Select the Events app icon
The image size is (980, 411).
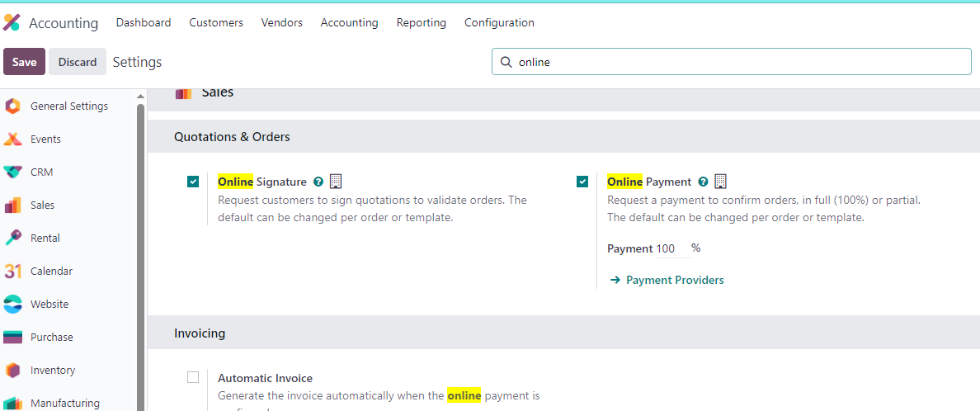(12, 139)
